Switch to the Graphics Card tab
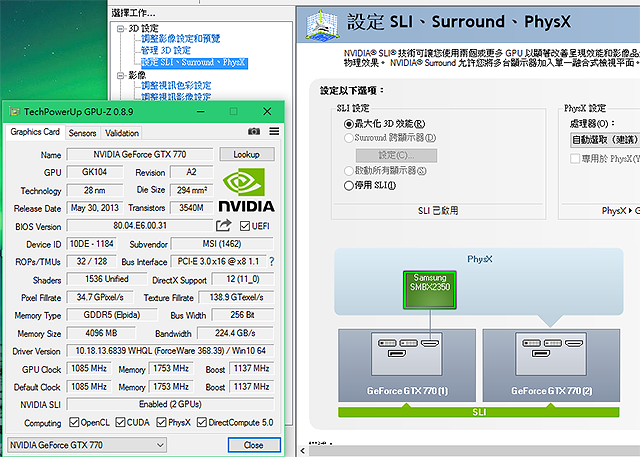The height and width of the screenshot is (457, 640). [35, 132]
